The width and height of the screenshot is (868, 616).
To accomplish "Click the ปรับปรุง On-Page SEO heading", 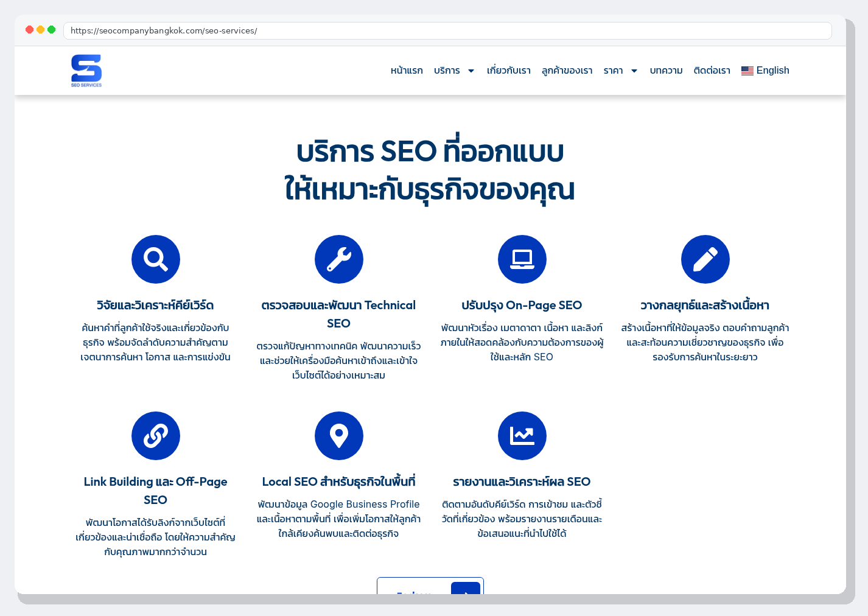I will click(522, 305).
